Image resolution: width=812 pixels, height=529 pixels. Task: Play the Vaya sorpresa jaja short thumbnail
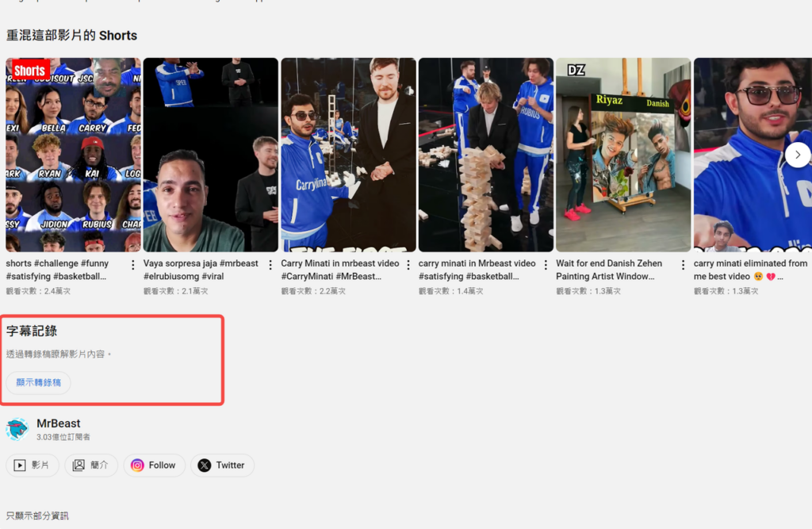click(x=210, y=155)
